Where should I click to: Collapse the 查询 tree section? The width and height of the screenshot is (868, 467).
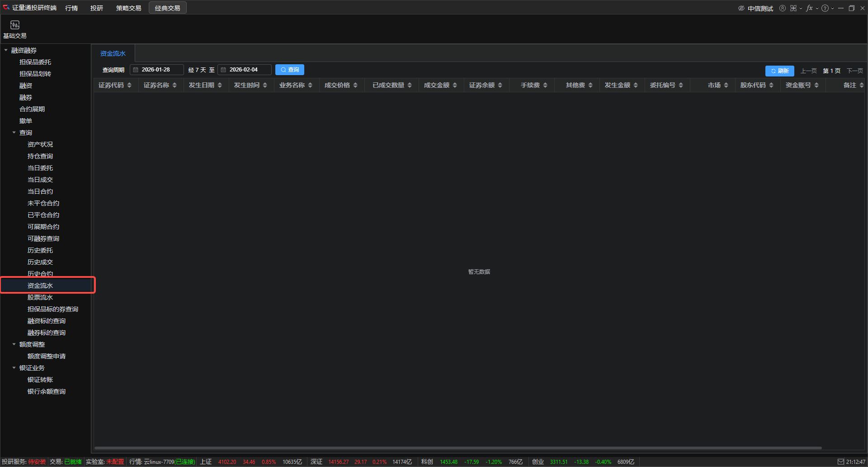click(x=14, y=133)
